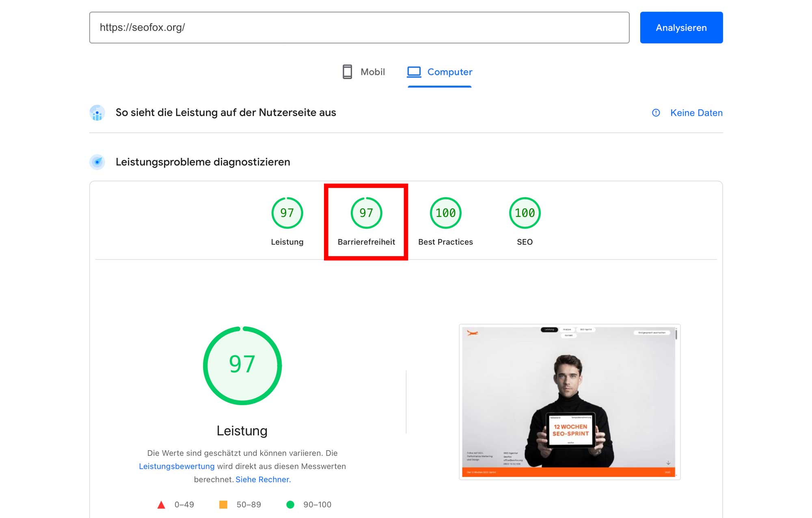Click the Leistungsprobleme diagnostic radar icon
Image resolution: width=812 pixels, height=518 pixels.
[x=97, y=162]
